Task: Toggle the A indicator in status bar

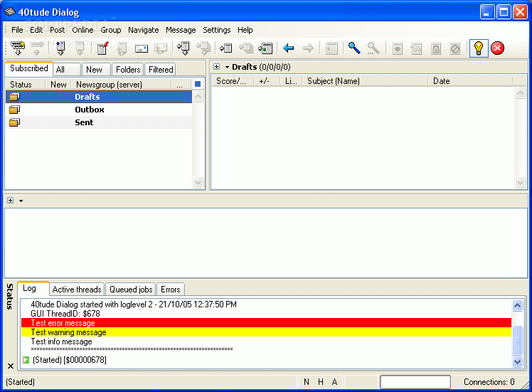Action: click(x=334, y=382)
